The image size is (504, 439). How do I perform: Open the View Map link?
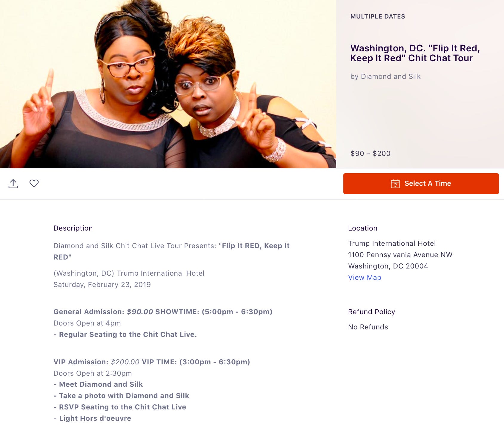click(x=365, y=277)
